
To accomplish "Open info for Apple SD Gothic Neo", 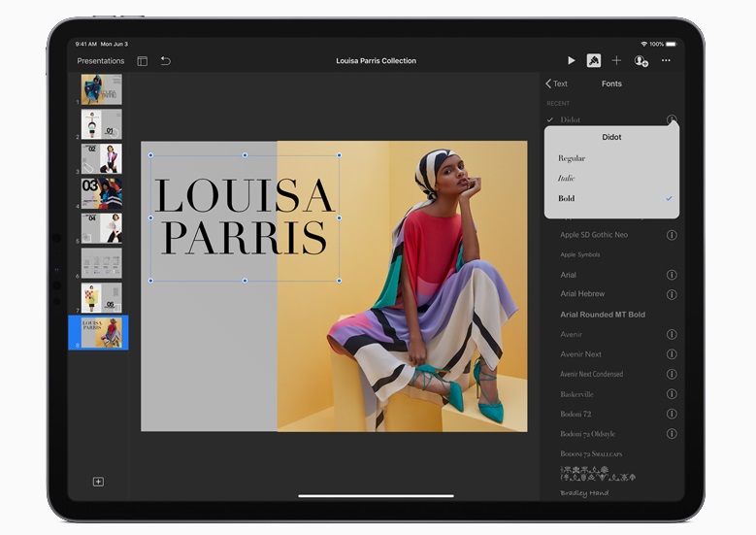I will (672, 235).
